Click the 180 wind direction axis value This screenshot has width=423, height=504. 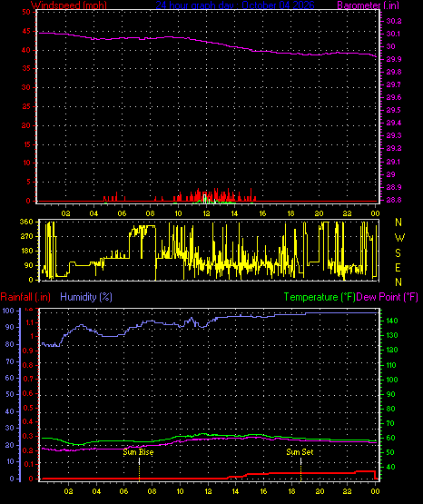coord(26,251)
